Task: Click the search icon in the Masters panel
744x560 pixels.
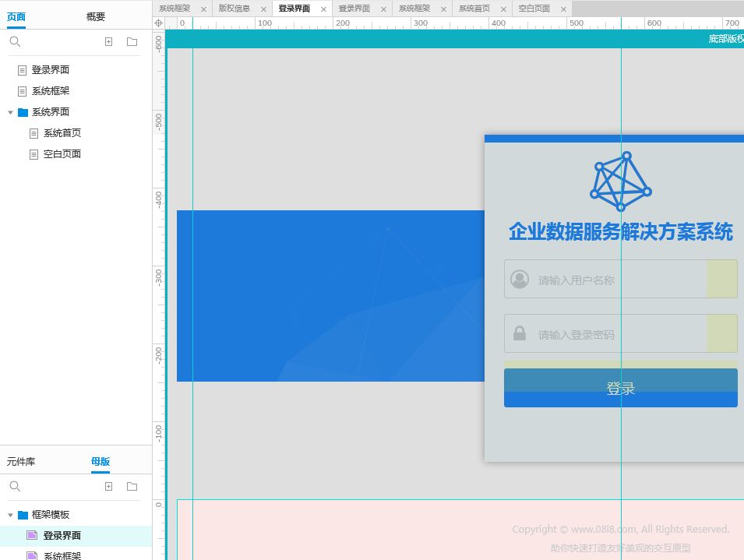Action: click(15, 487)
